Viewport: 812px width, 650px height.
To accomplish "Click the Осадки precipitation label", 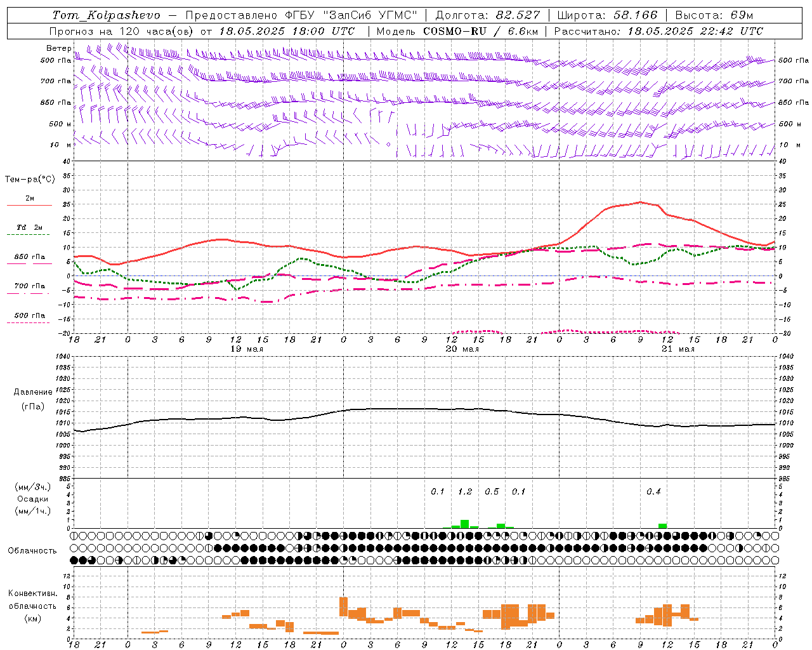I will point(33,499).
